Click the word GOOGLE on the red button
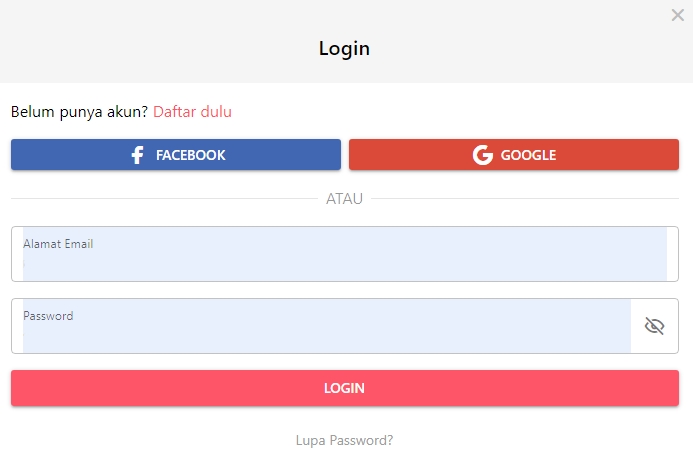The height and width of the screenshot is (467, 693). tap(528, 155)
